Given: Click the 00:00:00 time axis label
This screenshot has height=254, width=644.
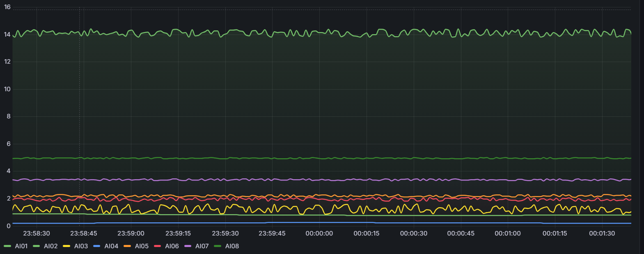Looking at the screenshot, I should coord(319,233).
